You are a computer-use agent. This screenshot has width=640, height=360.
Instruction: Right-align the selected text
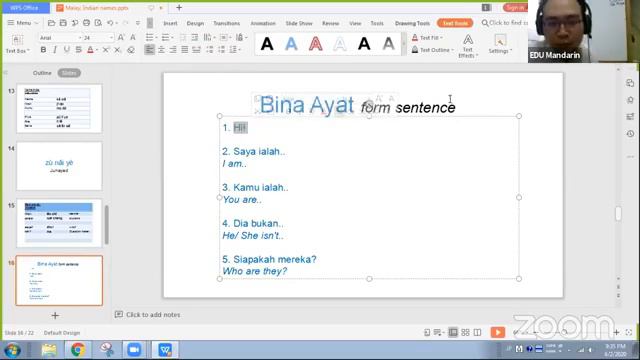point(173,50)
